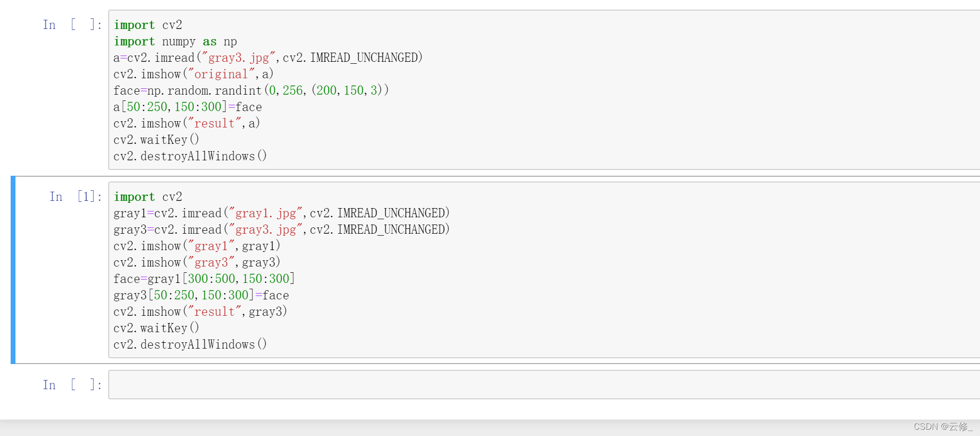Place cursor on "import numpy as np" line
980x436 pixels.
tap(175, 42)
